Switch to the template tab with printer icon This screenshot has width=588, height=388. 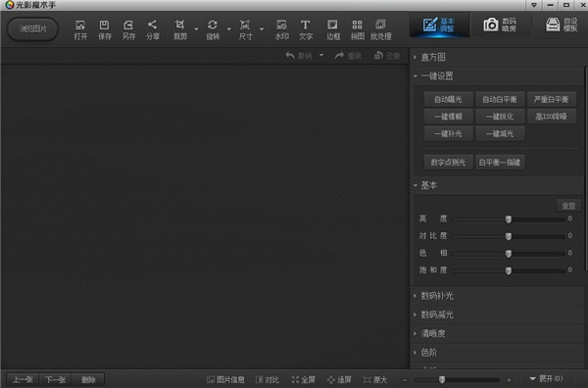click(561, 24)
